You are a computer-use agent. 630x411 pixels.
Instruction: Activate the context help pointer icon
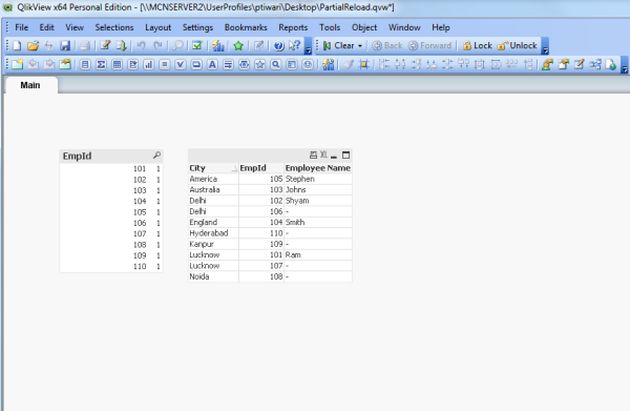[295, 45]
